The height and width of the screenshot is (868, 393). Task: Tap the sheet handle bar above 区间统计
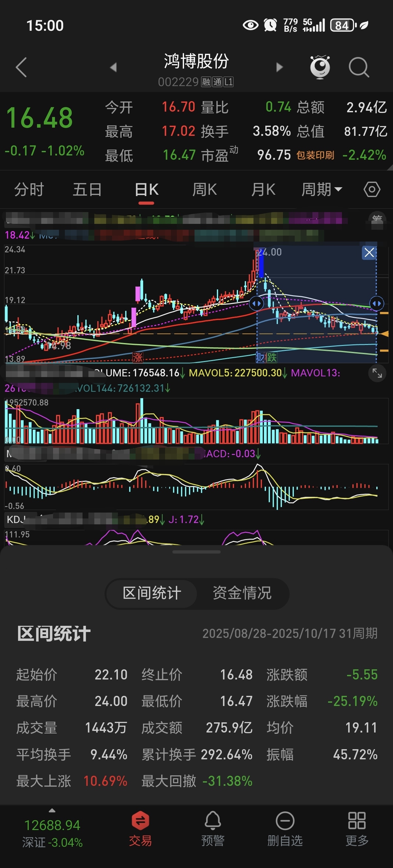(196, 552)
